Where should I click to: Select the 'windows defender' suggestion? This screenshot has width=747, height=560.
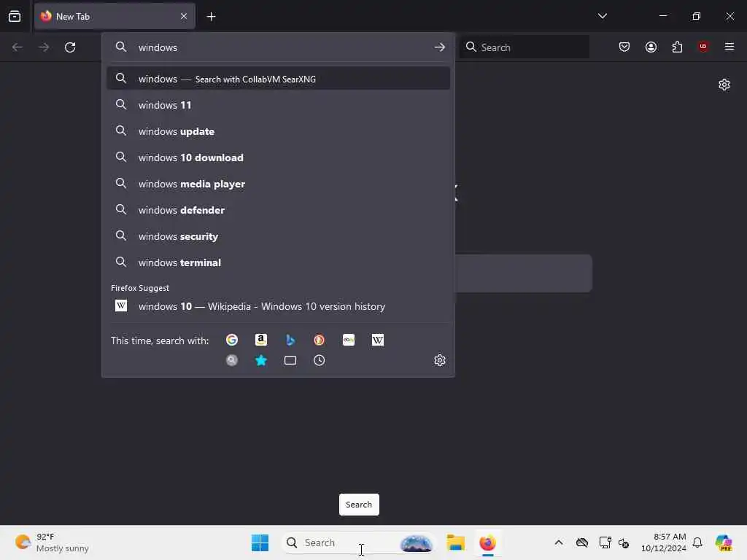pos(279,210)
